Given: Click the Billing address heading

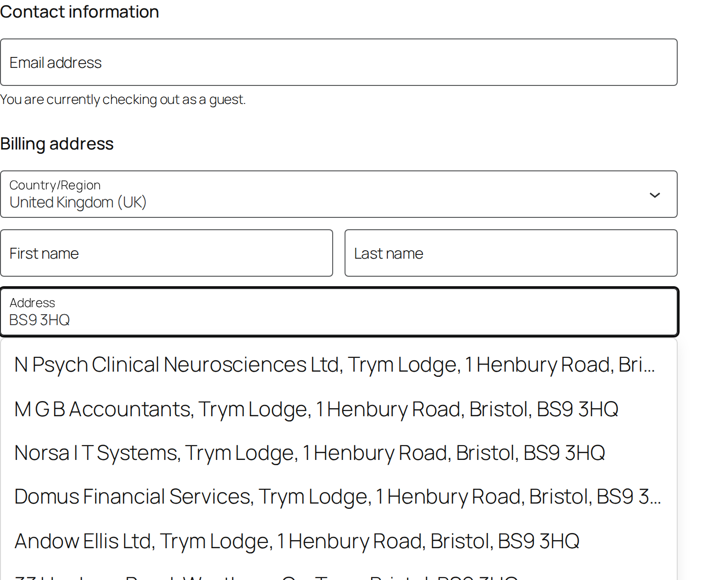Looking at the screenshot, I should point(57,144).
